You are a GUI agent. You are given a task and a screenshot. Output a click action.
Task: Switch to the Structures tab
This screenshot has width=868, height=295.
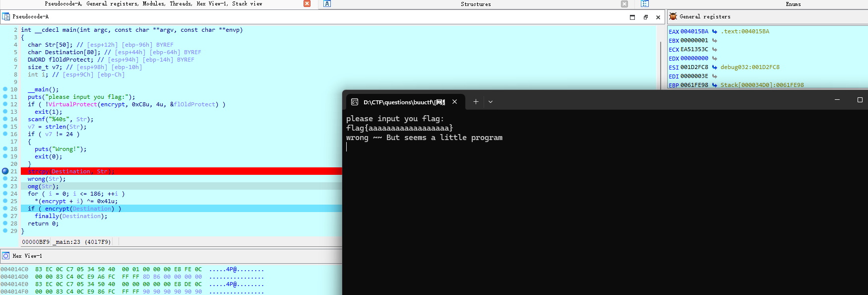pos(476,4)
